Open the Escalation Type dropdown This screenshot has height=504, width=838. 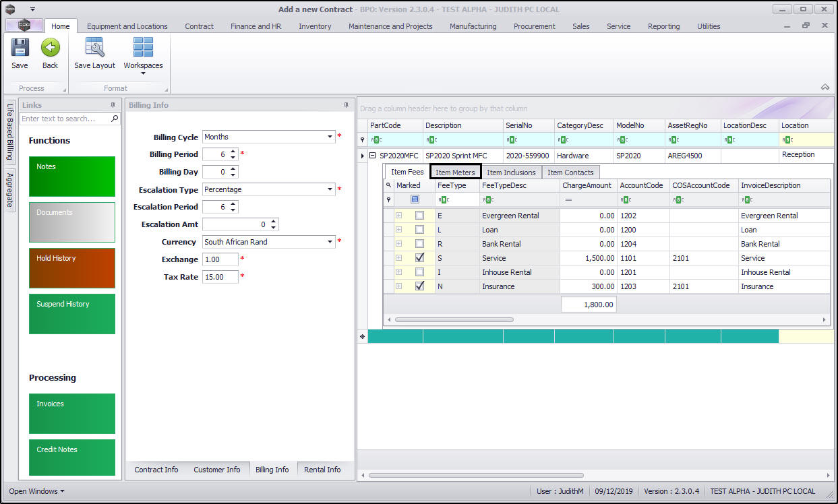[330, 189]
